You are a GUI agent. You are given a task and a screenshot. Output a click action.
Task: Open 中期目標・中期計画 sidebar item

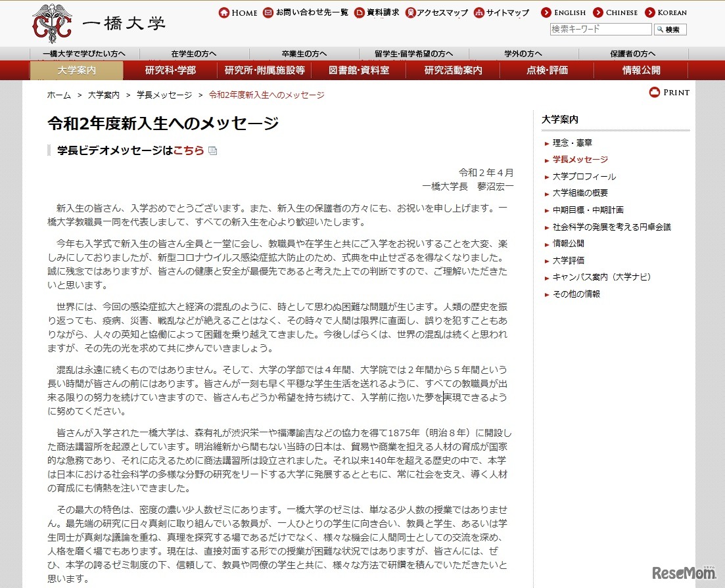point(588,210)
